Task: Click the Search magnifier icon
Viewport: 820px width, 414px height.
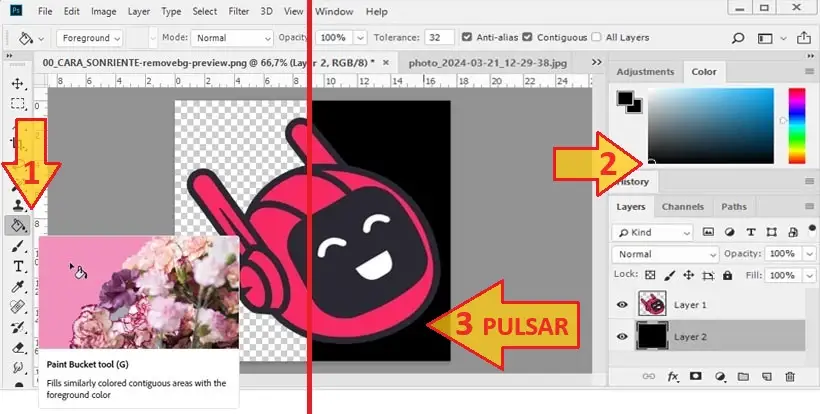Action: point(738,38)
